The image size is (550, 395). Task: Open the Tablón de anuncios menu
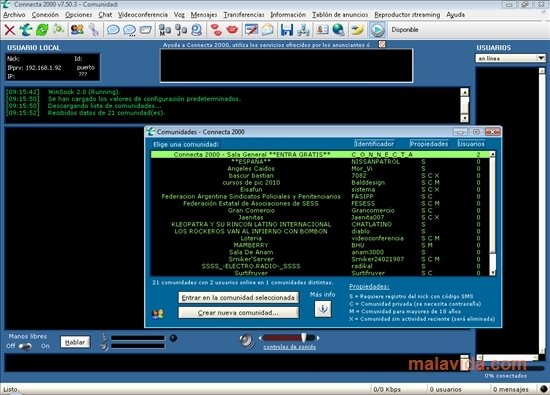(x=340, y=15)
